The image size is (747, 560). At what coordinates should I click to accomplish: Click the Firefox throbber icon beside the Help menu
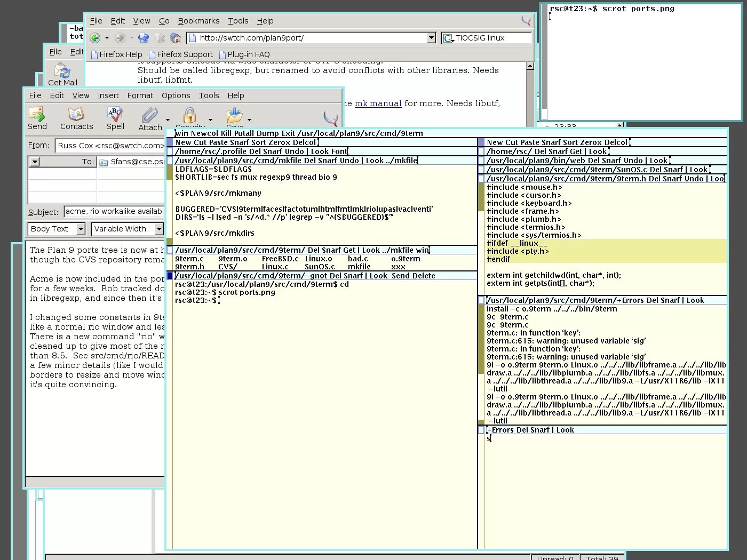point(526,21)
